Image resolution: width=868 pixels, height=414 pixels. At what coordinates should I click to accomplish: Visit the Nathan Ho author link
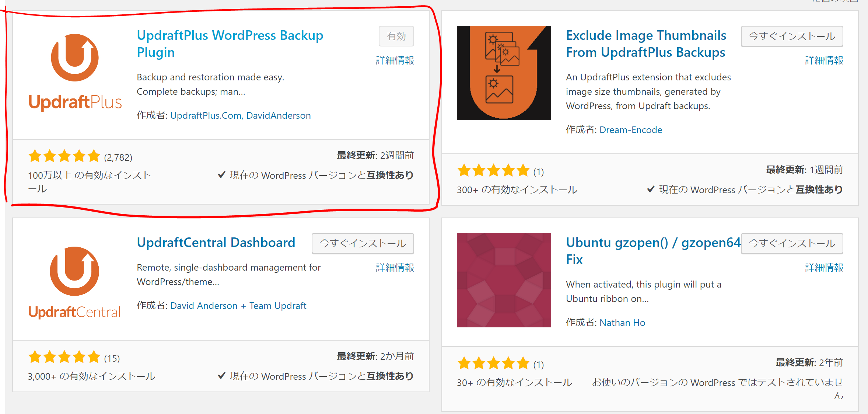[x=622, y=323]
